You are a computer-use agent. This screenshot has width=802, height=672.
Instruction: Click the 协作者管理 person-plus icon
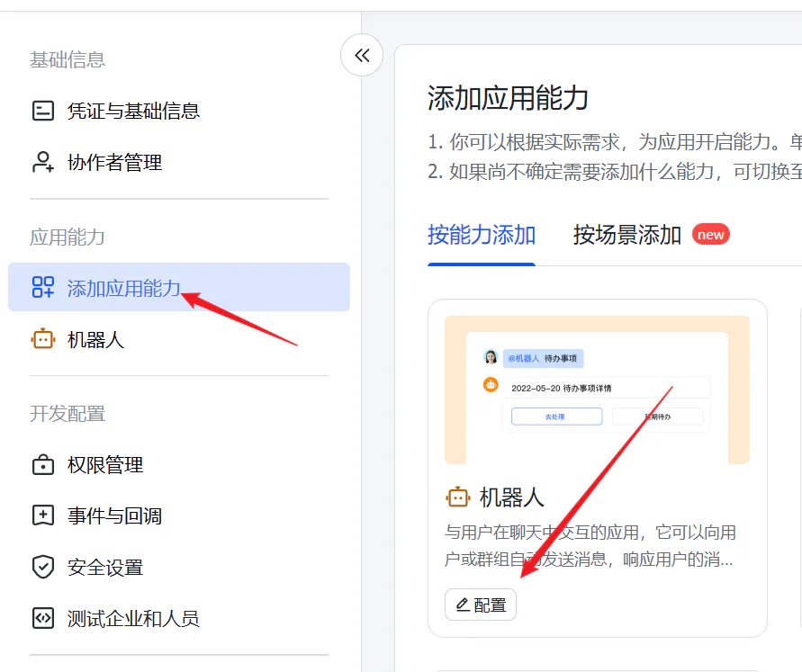point(43,162)
